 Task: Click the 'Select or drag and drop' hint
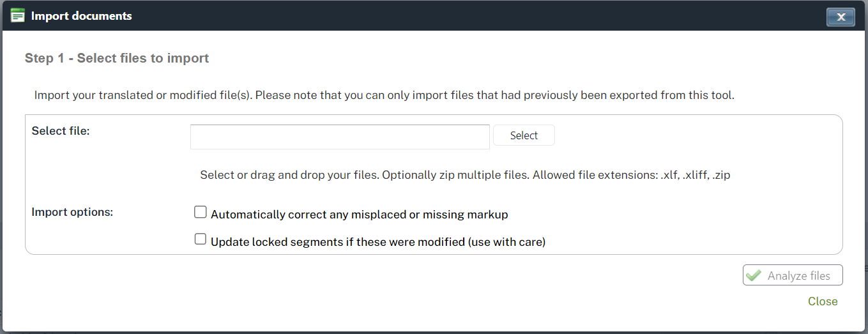tap(289, 175)
